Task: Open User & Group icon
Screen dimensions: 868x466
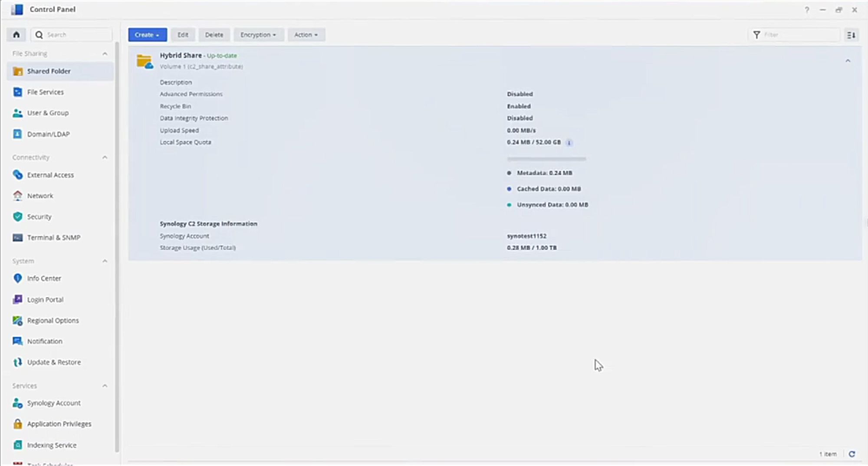Action: point(18,113)
